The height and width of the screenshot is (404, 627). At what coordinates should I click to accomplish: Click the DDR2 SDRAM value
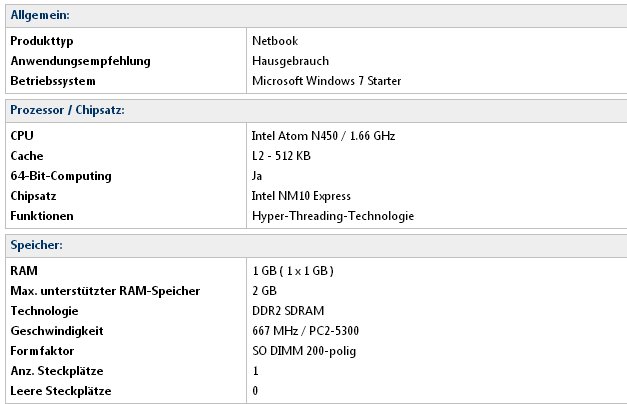tap(288, 311)
